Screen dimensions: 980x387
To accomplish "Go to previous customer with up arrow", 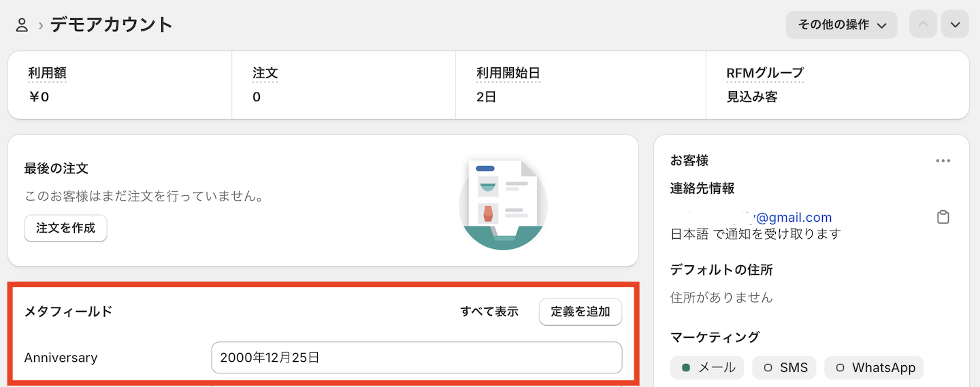I will (923, 24).
